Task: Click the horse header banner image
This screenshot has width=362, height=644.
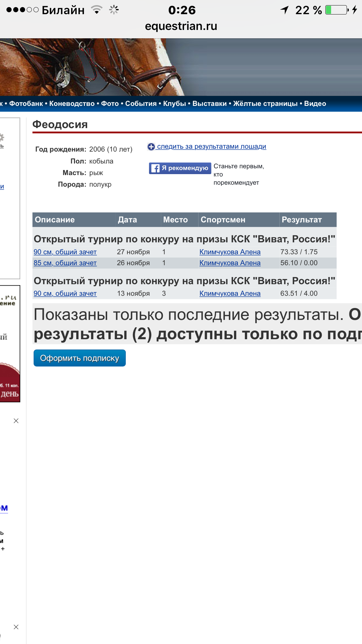Action: coord(181,67)
